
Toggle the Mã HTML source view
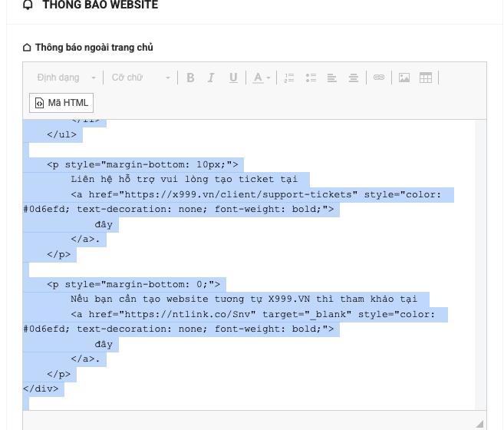click(x=61, y=102)
